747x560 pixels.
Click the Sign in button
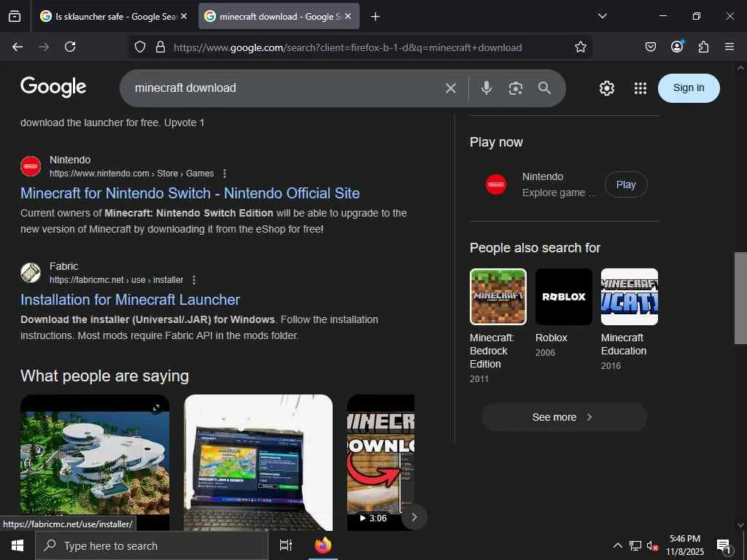coord(689,88)
